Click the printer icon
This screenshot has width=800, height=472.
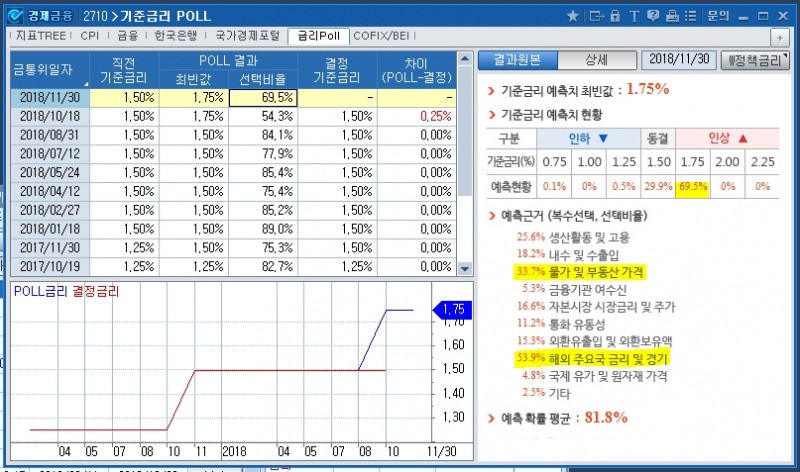[672, 16]
